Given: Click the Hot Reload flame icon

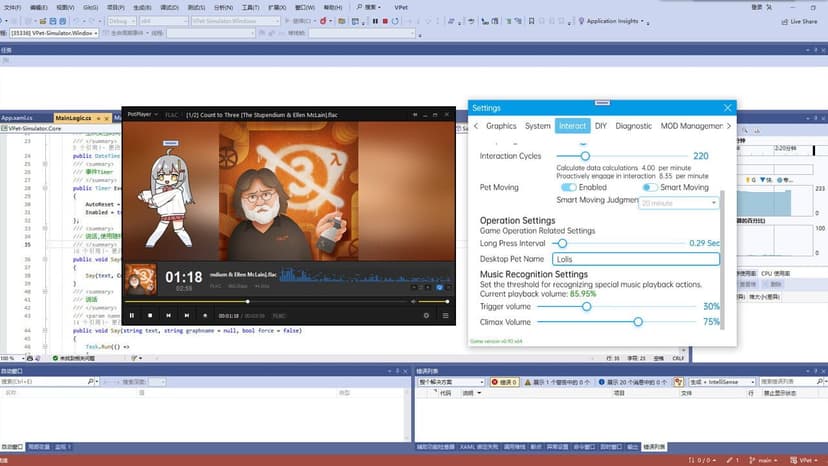Looking at the screenshot, I should pos(323,21).
